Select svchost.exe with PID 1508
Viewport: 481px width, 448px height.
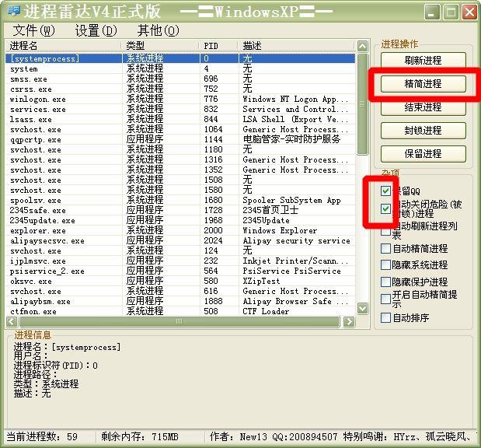pyautogui.click(x=180, y=180)
